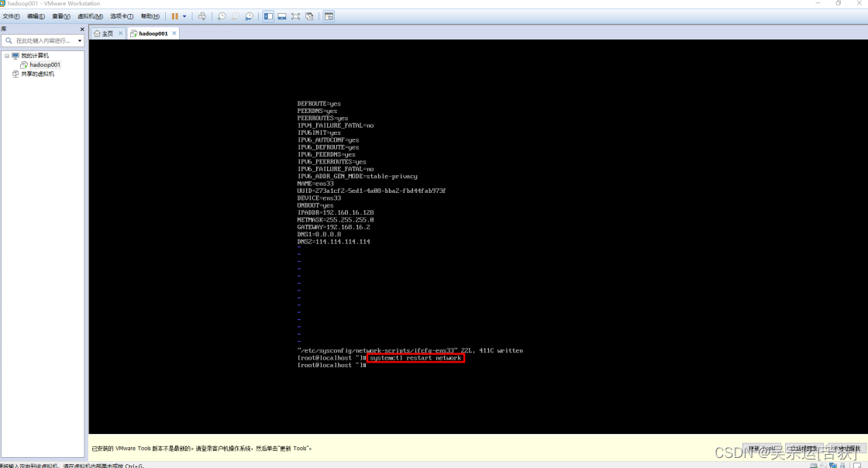868x468 pixels.
Task: Click the GATEWAY=192.168.16.2 line in terminal
Action: tap(334, 227)
